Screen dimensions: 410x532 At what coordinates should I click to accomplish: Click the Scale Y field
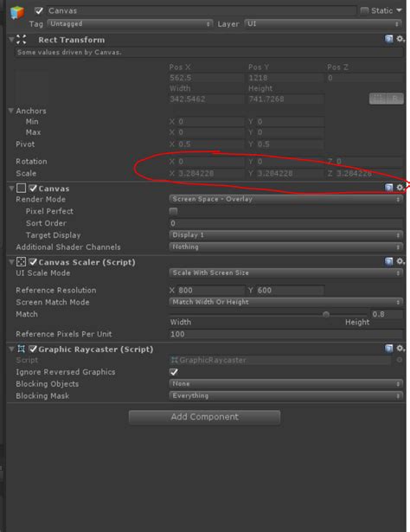(x=289, y=173)
